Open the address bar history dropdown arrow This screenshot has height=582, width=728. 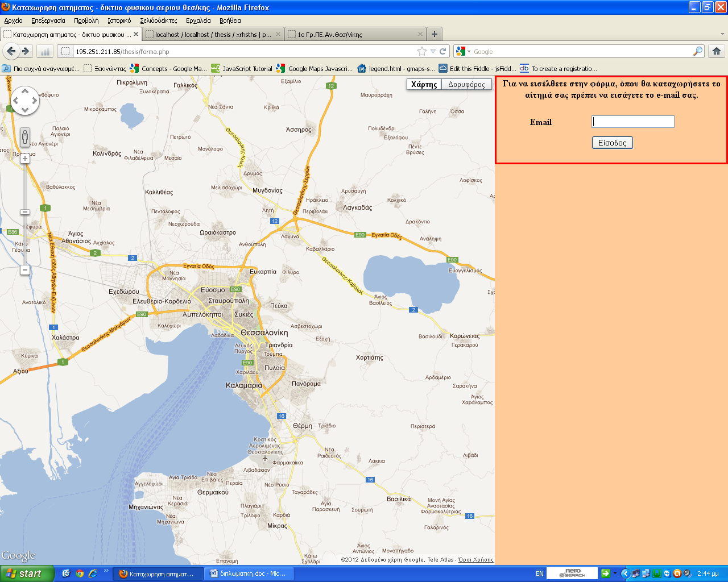433,51
